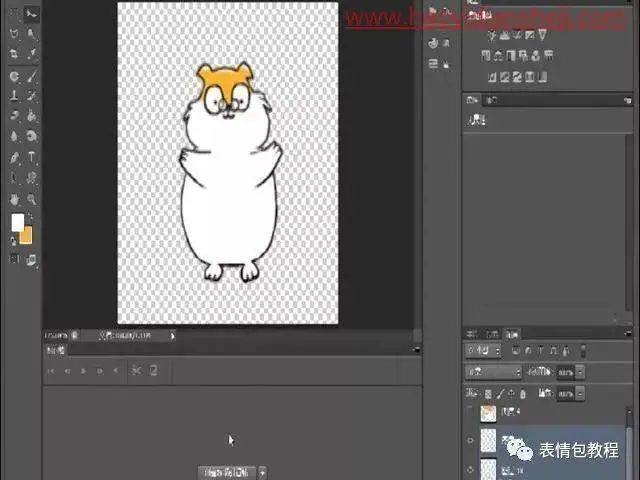This screenshot has width=640, height=480.
Task: Select the Layers tab
Action: (511, 335)
